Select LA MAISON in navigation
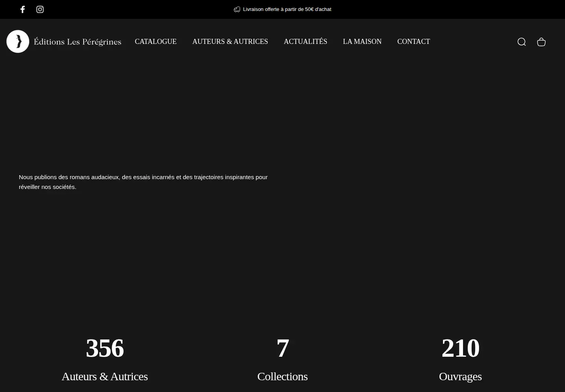Screen dimensions: 565x392 [362, 42]
